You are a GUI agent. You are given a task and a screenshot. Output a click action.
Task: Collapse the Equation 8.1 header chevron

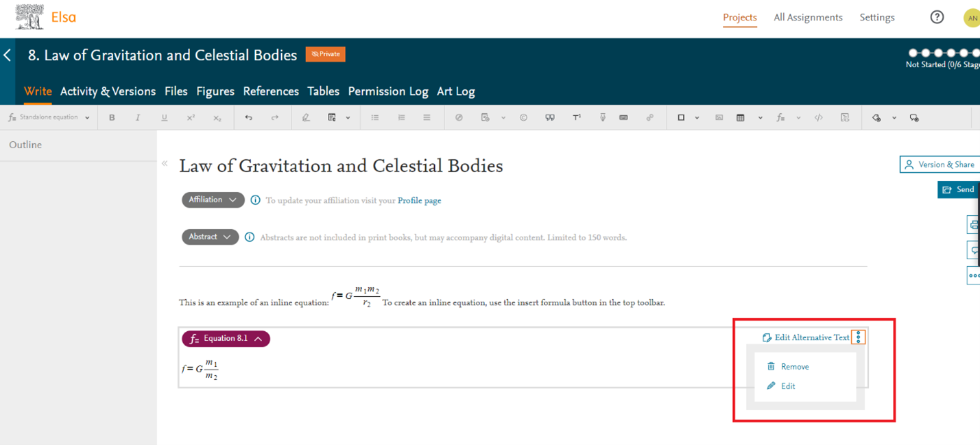(256, 339)
